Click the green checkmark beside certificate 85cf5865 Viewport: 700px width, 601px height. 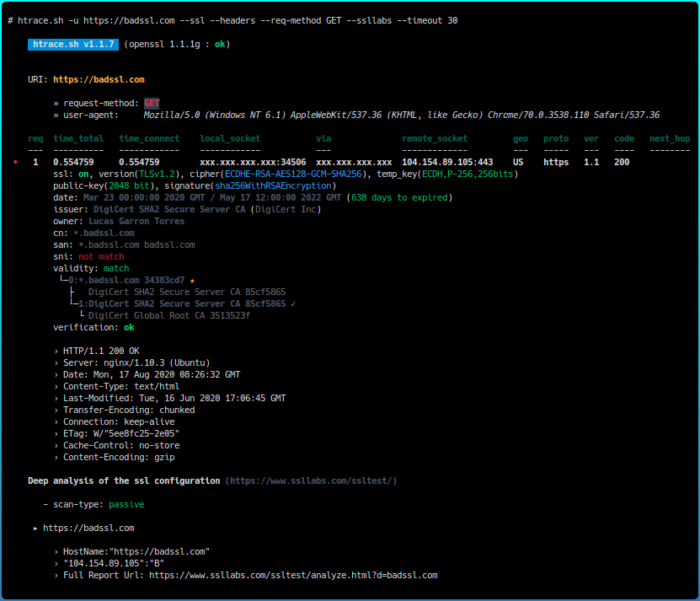pyautogui.click(x=293, y=303)
